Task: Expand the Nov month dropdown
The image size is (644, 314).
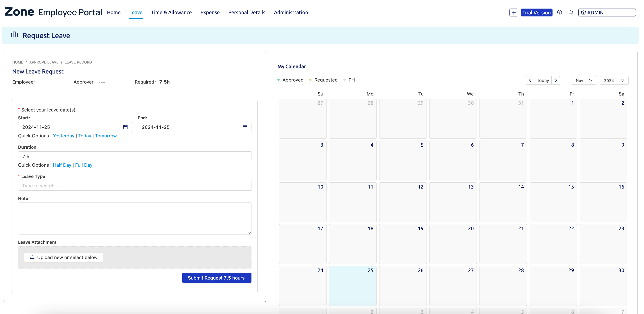Action: [584, 80]
